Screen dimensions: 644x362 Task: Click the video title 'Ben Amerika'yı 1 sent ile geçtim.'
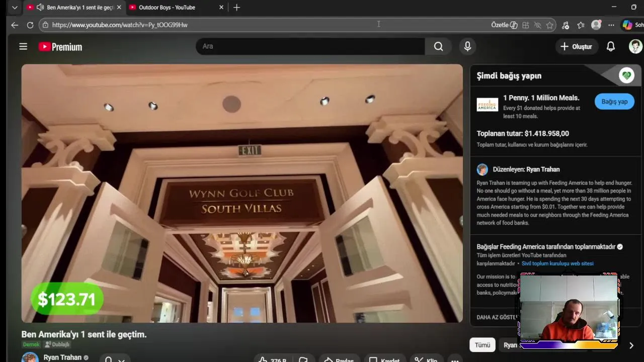click(84, 334)
